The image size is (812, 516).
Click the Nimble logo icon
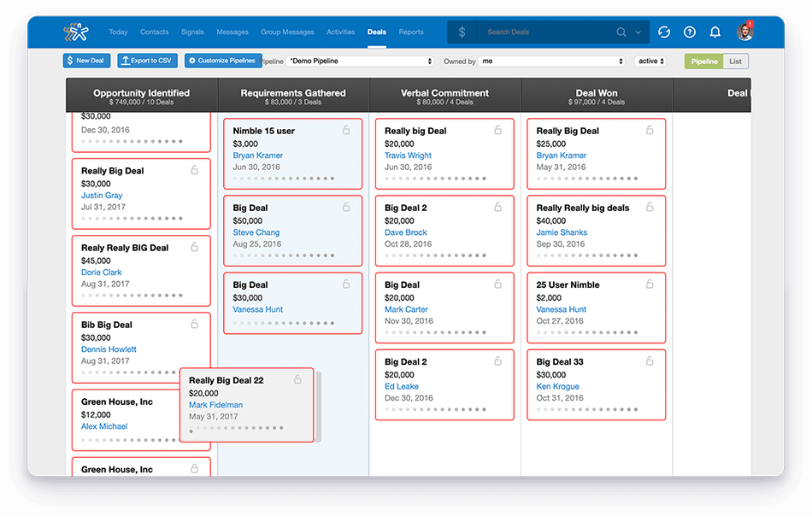point(75,32)
